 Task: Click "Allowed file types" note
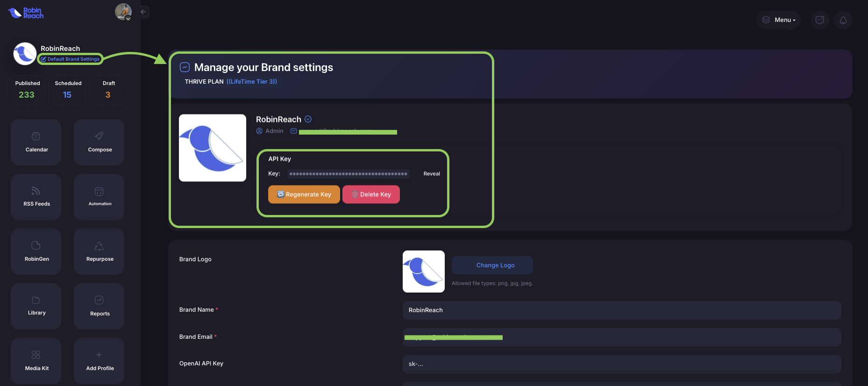click(492, 284)
